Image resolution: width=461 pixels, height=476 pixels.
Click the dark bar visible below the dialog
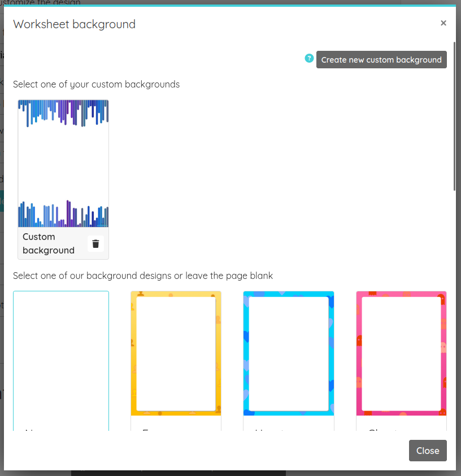(x=179, y=473)
